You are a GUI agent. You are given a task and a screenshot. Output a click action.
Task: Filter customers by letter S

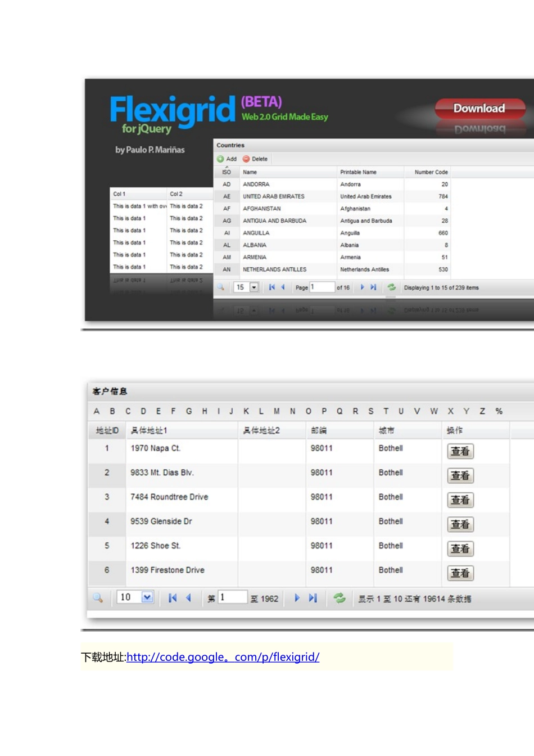click(x=371, y=411)
